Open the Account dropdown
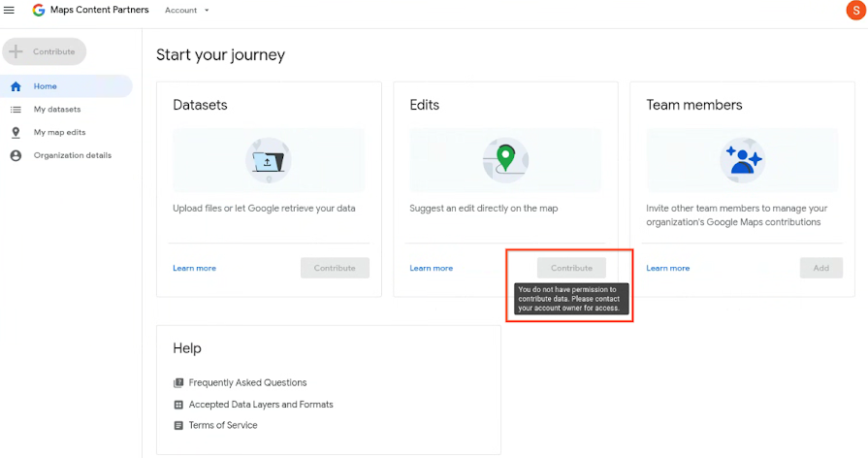 186,10
